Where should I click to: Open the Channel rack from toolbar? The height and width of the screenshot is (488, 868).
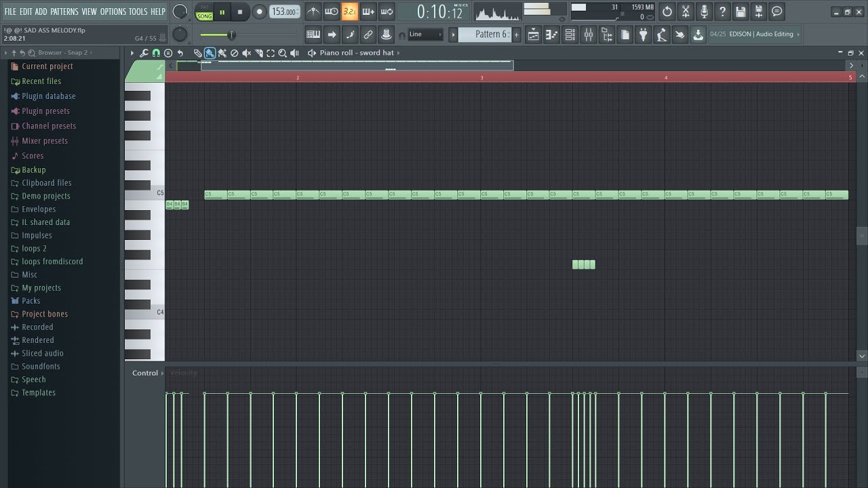click(x=570, y=35)
